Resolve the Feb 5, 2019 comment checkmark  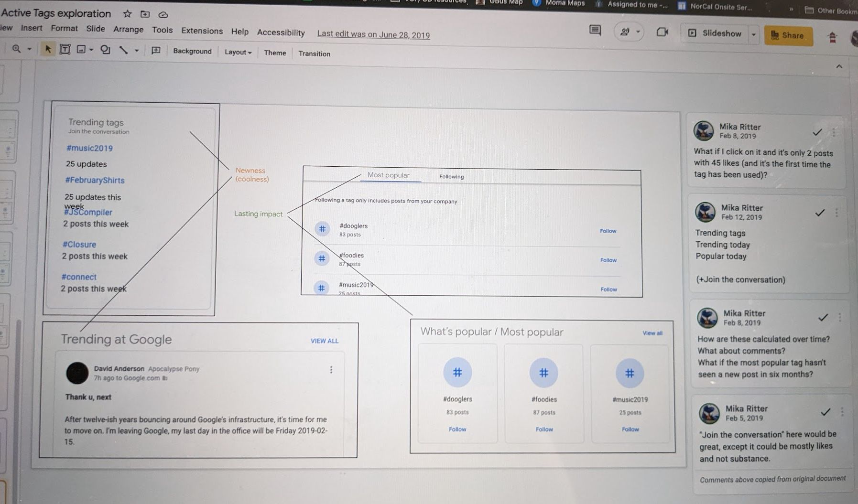click(825, 412)
